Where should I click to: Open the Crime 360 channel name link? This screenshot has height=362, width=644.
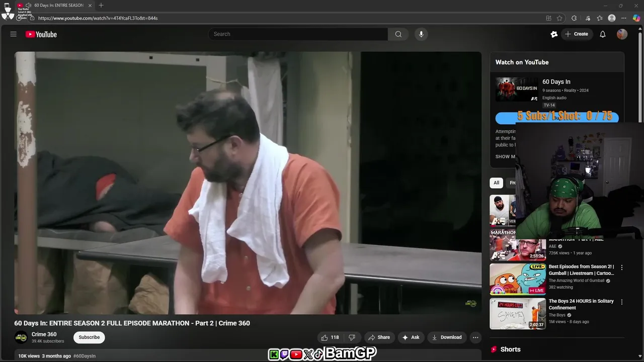[x=44, y=334]
